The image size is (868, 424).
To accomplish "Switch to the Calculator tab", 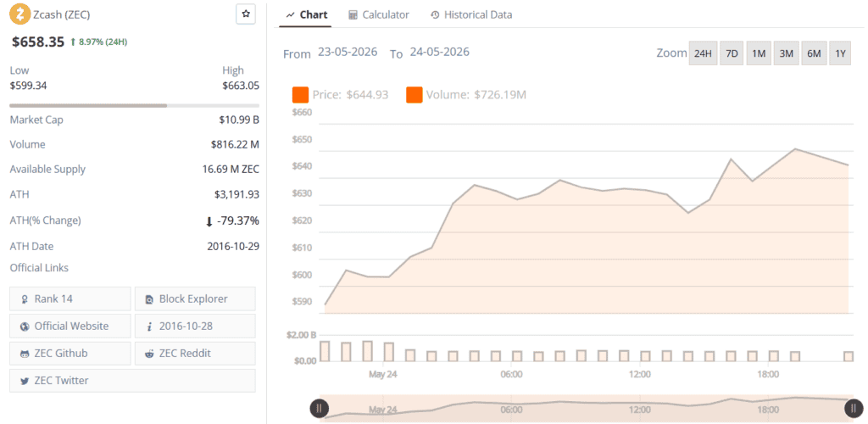I will pos(379,15).
